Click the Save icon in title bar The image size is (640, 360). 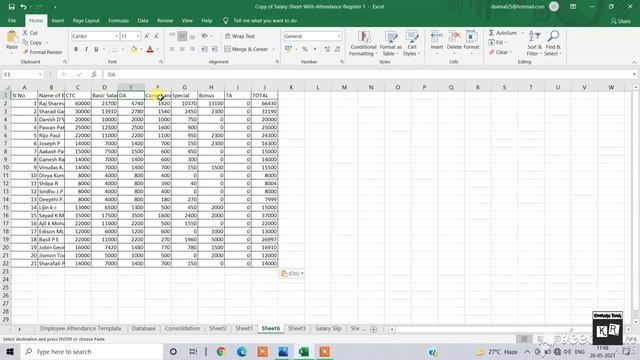(11, 7)
